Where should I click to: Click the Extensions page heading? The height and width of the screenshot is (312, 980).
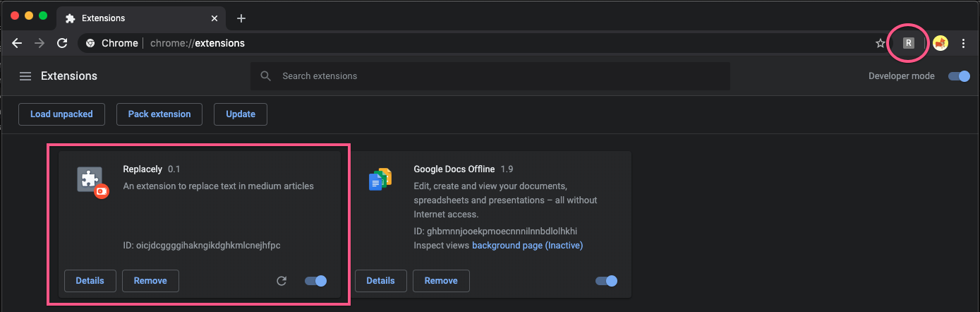click(x=69, y=76)
